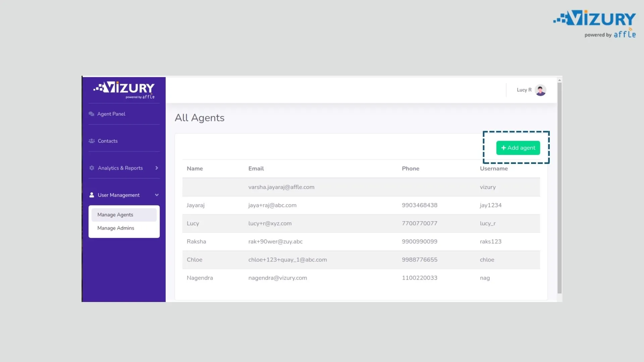Click the Username column header
This screenshot has height=362, width=644.
[494, 169]
